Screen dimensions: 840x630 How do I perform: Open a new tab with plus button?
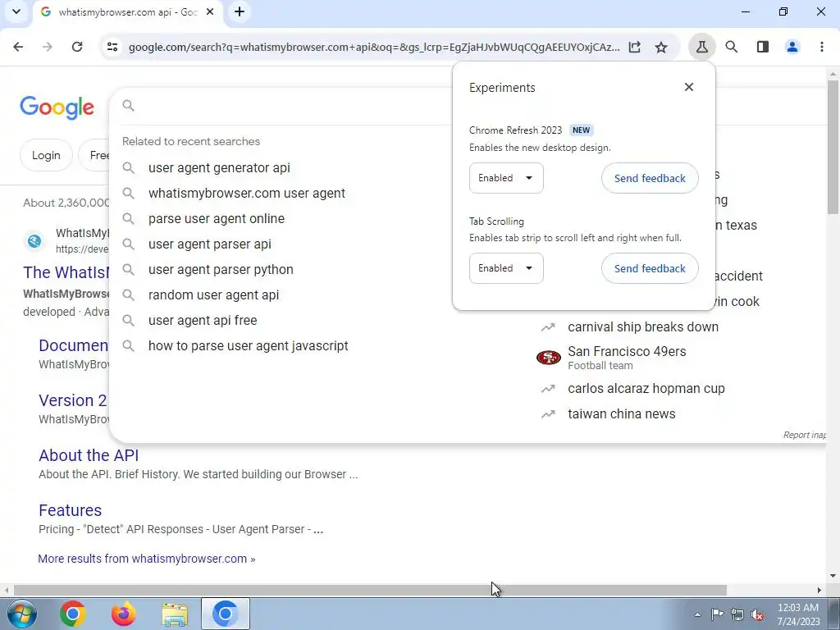coord(240,11)
